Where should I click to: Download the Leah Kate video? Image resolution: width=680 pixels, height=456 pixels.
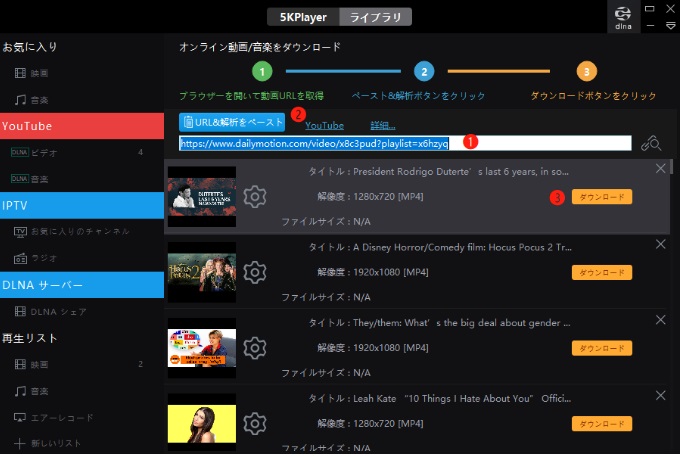point(602,423)
